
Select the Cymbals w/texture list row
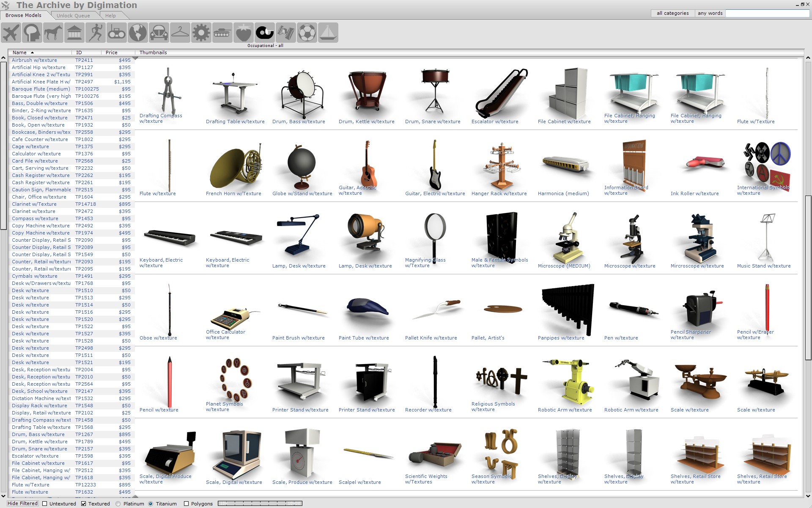[x=71, y=276]
